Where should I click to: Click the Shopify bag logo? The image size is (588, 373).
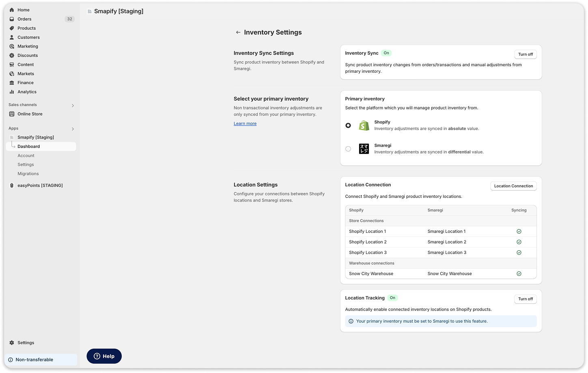(364, 126)
